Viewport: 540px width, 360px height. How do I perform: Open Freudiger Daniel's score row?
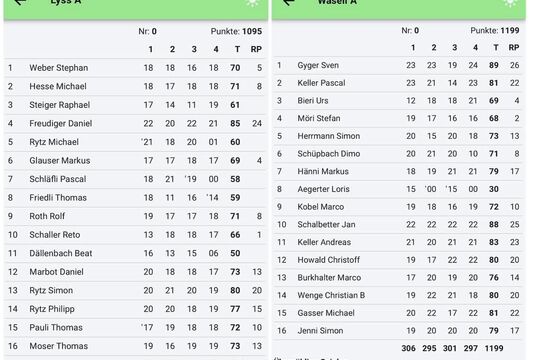(135, 123)
